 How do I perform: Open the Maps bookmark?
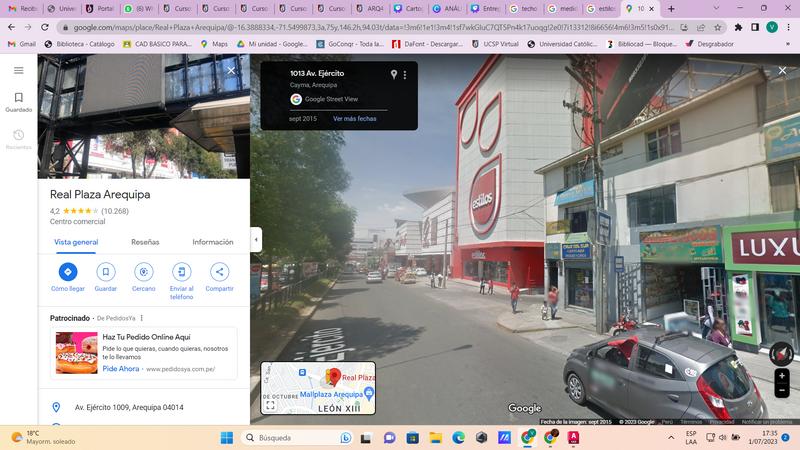214,44
